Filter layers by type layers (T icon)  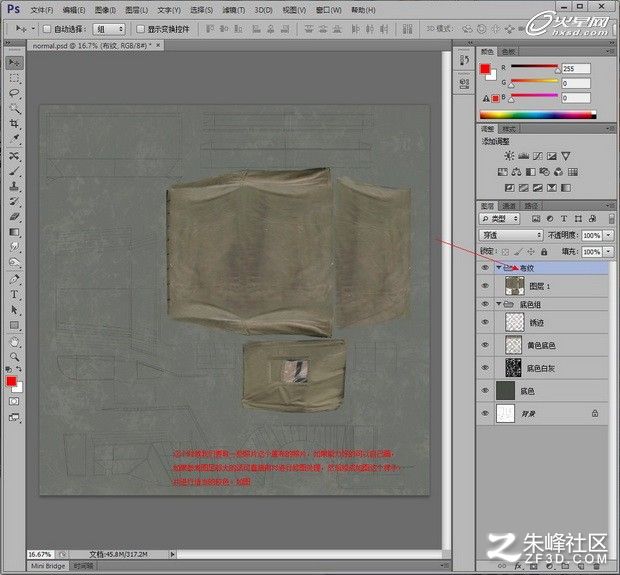[x=564, y=218]
